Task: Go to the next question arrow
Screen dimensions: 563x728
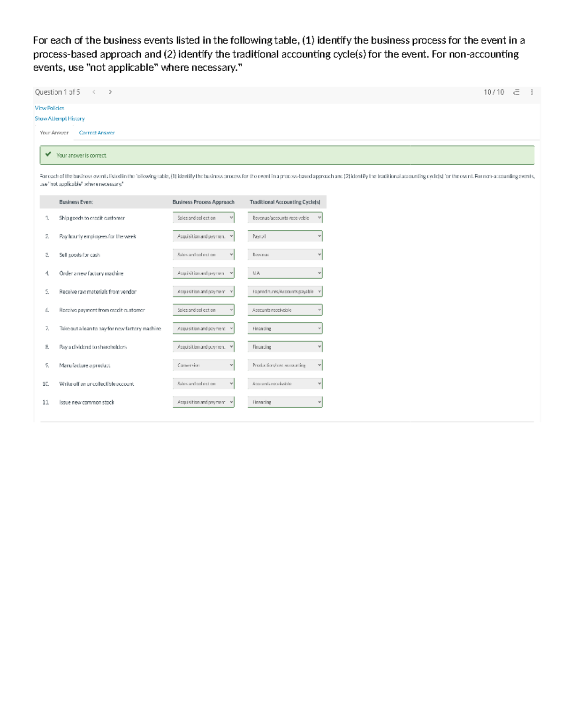Action: coord(110,92)
